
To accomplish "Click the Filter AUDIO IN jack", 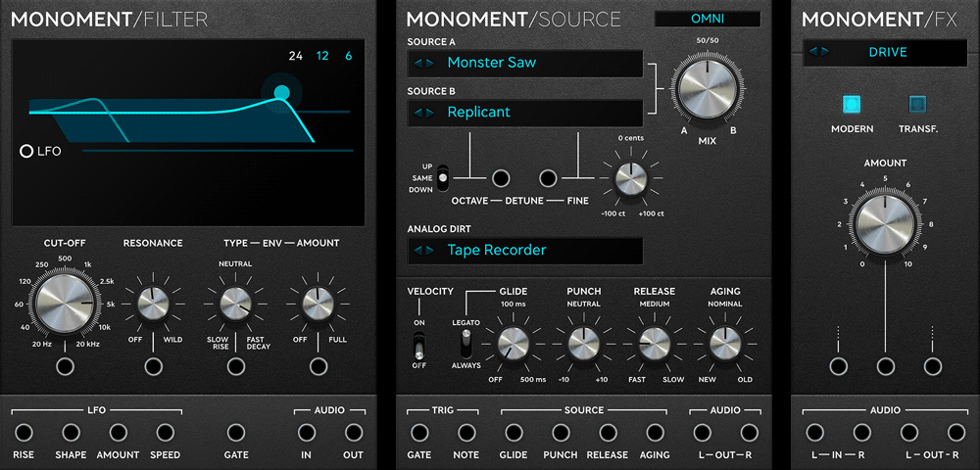I will [306, 433].
